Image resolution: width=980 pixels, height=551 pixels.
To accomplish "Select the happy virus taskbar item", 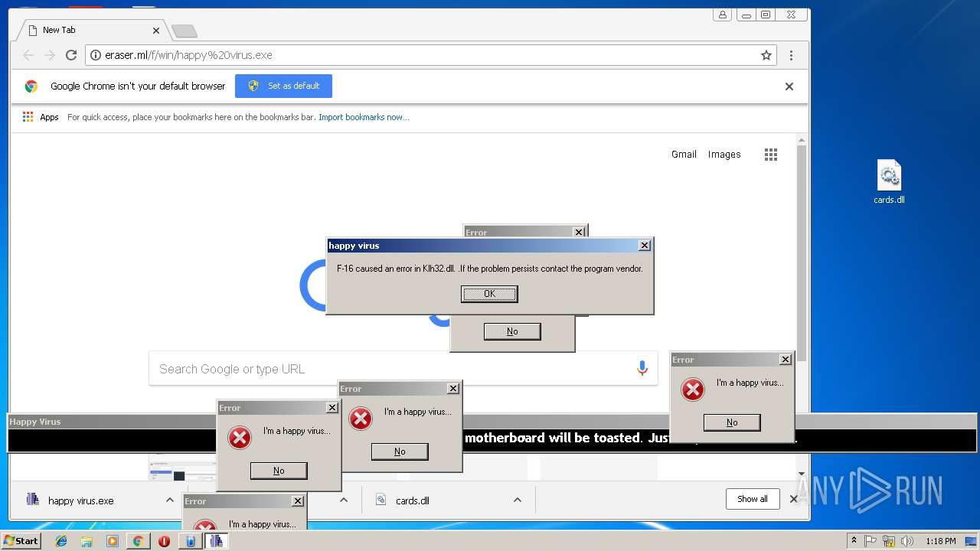I will coord(216,541).
